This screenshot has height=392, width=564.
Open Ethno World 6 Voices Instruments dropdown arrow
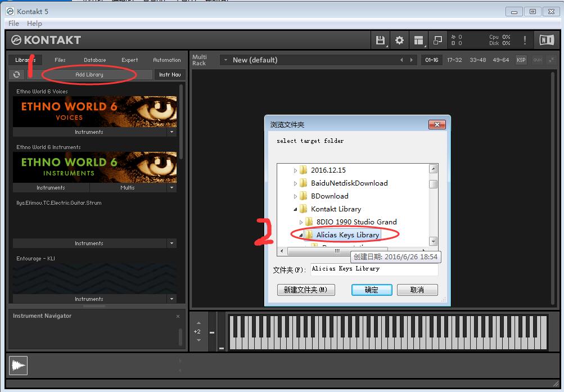pos(172,132)
